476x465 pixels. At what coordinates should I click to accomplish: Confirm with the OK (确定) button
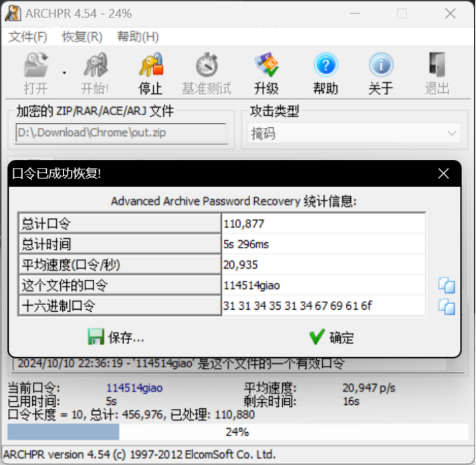332,337
